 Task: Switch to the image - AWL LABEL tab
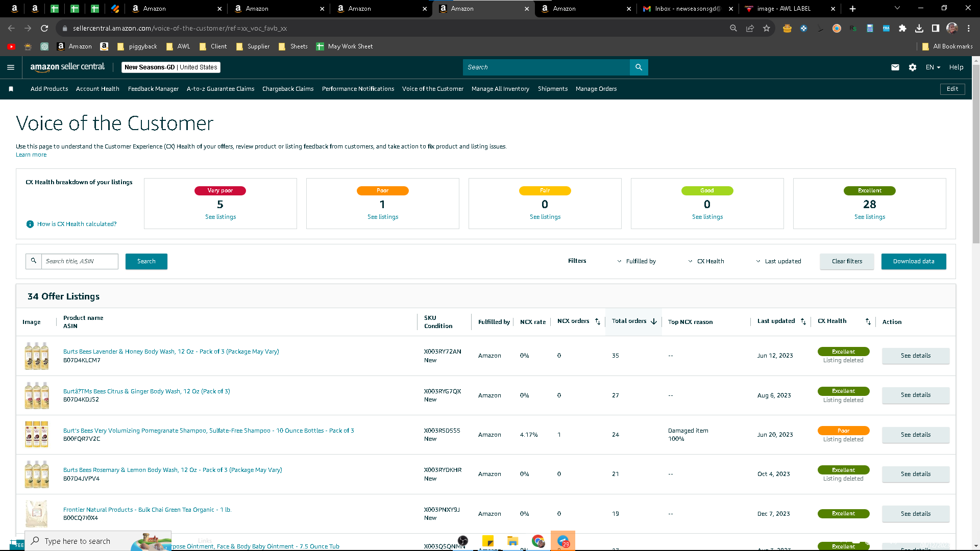click(x=790, y=9)
